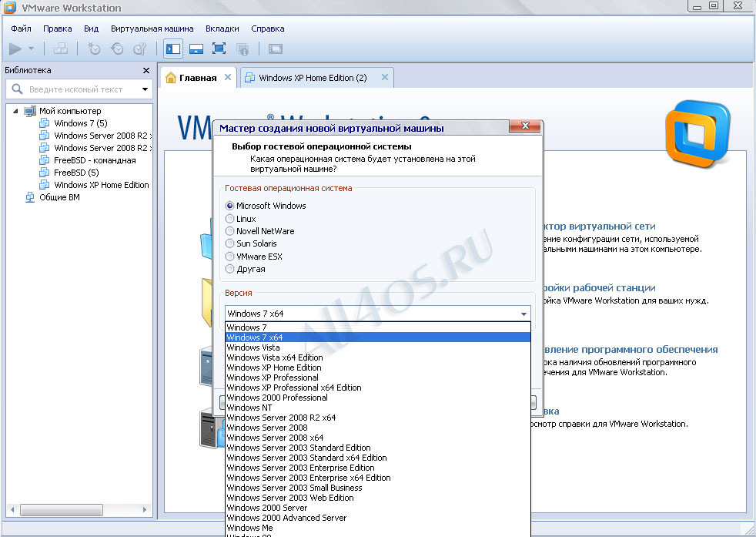This screenshot has height=537, width=756.
Task: Switch to full screen mode icon
Action: point(219,49)
